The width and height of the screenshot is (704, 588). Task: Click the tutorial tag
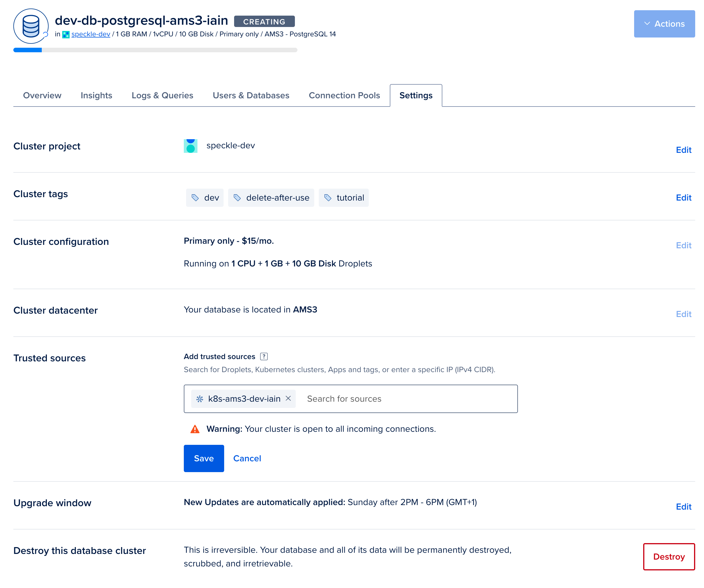pyautogui.click(x=343, y=198)
